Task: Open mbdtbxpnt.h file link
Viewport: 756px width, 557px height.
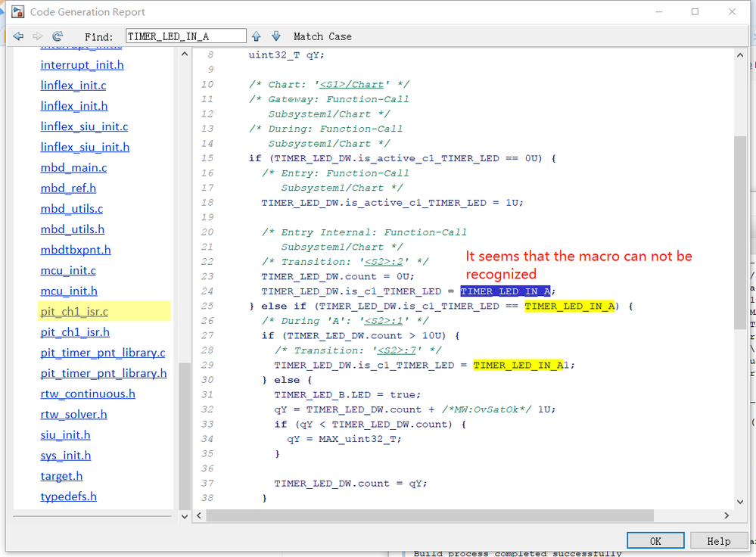Action: [x=76, y=250]
